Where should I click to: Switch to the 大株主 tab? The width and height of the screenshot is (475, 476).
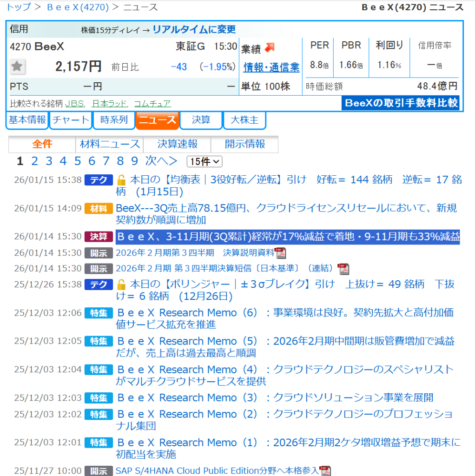click(x=244, y=120)
